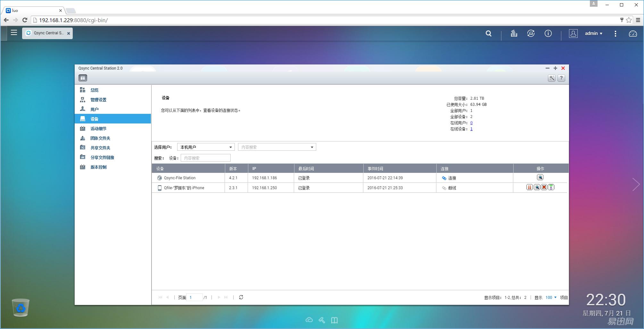The image size is (644, 329).
Task: Focus the 设备 search input field
Action: (x=206, y=158)
